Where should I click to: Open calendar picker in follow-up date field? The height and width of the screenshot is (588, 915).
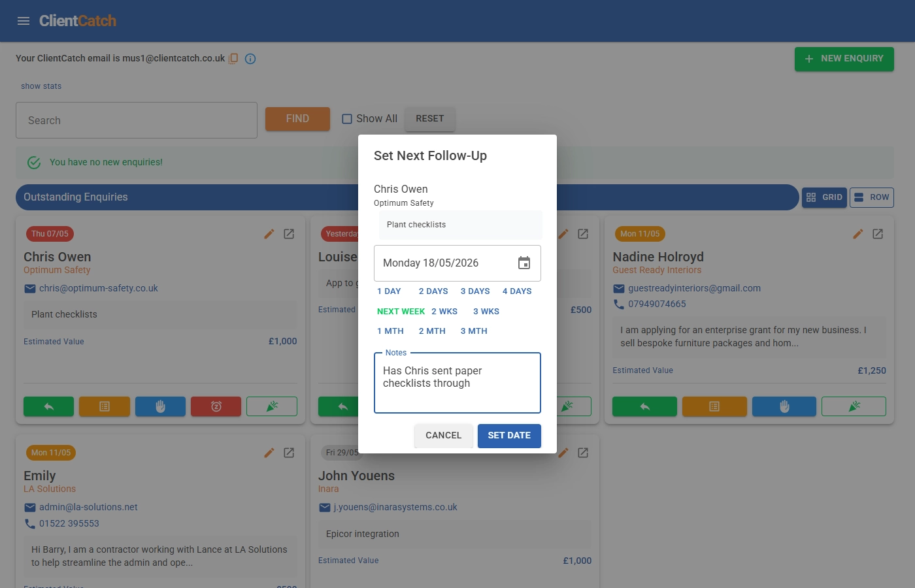pos(524,263)
